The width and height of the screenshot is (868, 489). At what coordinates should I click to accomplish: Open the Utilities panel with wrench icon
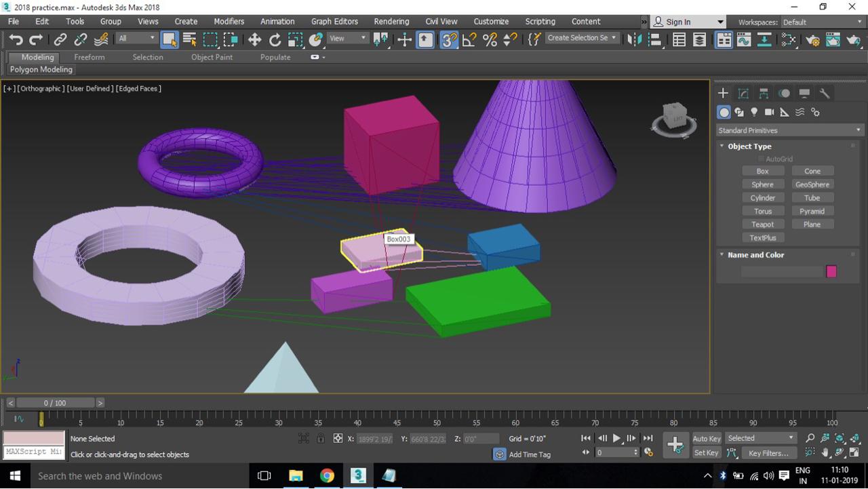point(825,93)
